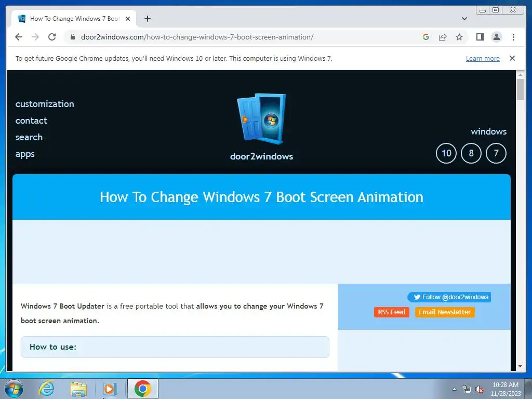Expand the tab search dropdown arrow
532x399 pixels.
(x=464, y=19)
